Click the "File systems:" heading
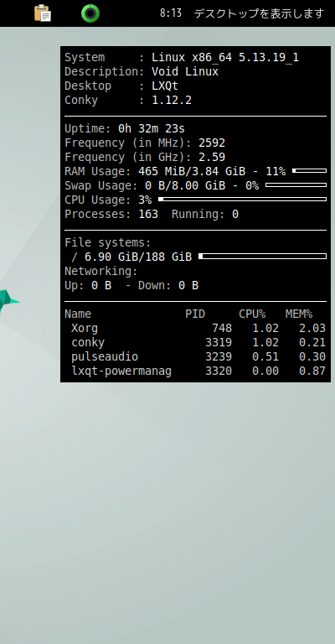The image size is (335, 644). pyautogui.click(x=108, y=242)
